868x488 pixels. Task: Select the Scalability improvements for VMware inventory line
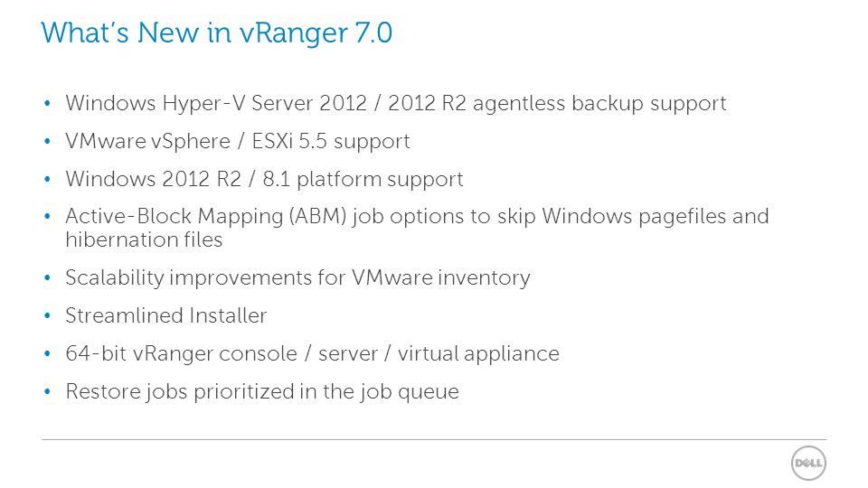click(x=297, y=277)
